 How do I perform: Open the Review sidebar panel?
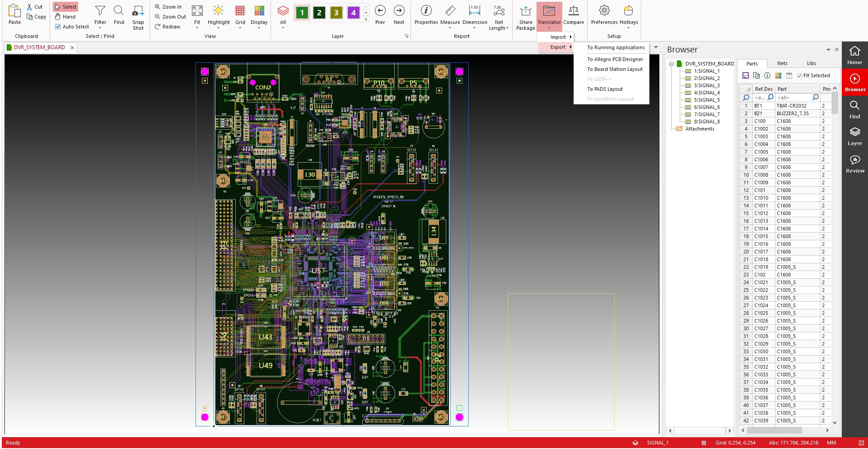tap(855, 164)
